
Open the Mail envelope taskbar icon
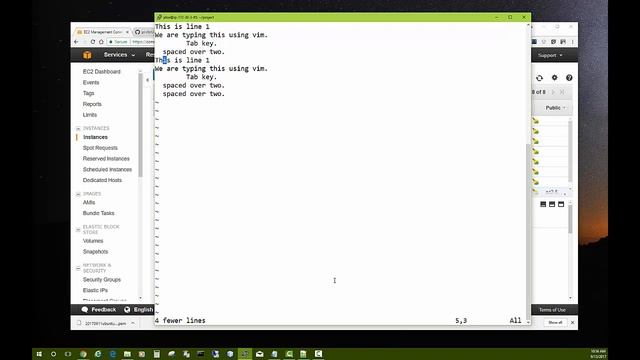[260, 354]
